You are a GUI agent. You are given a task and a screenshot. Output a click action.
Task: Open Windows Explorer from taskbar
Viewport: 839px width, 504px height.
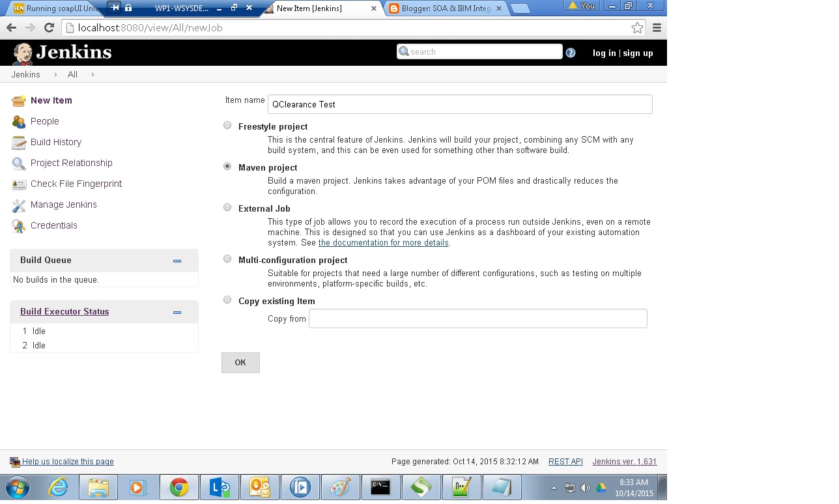98,487
